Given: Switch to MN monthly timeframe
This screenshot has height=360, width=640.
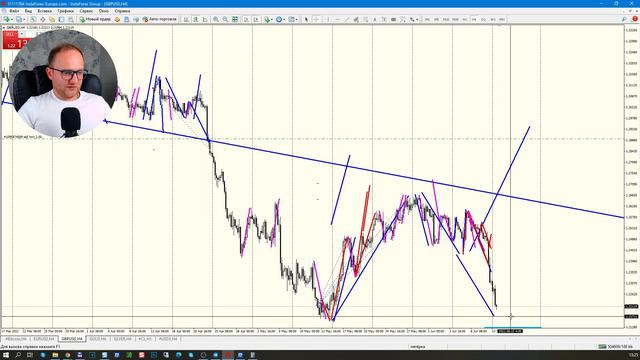Looking at the screenshot, I should pos(502,19).
